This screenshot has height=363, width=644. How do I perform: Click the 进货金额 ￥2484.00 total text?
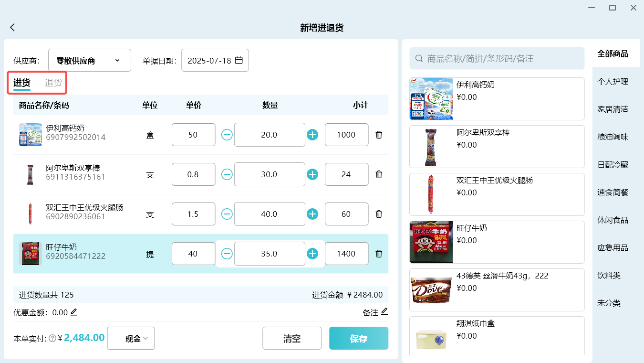[x=347, y=295]
